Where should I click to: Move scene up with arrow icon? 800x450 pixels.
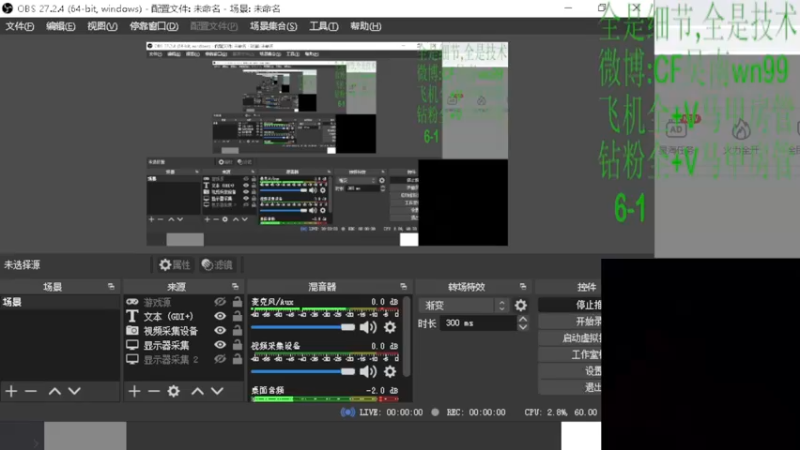(x=55, y=391)
